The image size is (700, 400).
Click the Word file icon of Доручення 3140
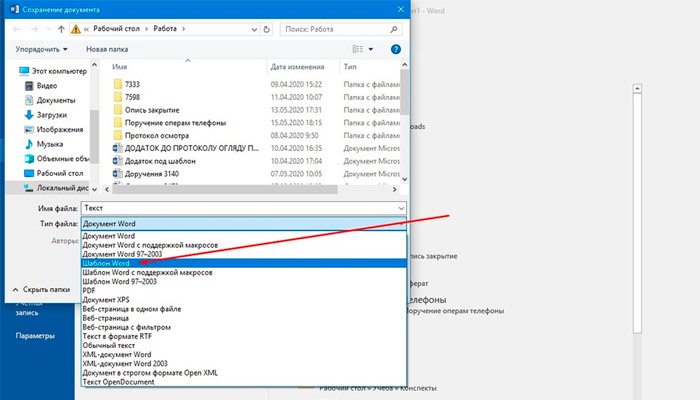(117, 174)
